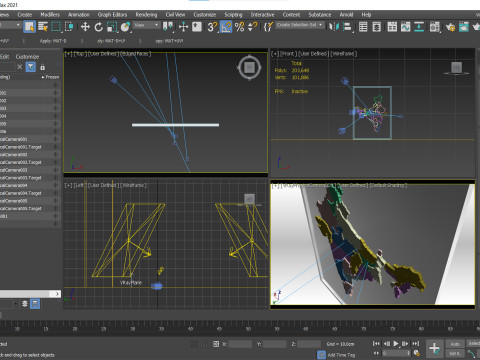The image size is (480, 360).
Task: Select the PhysicalCamera005 row in explorer
Action: [30, 201]
